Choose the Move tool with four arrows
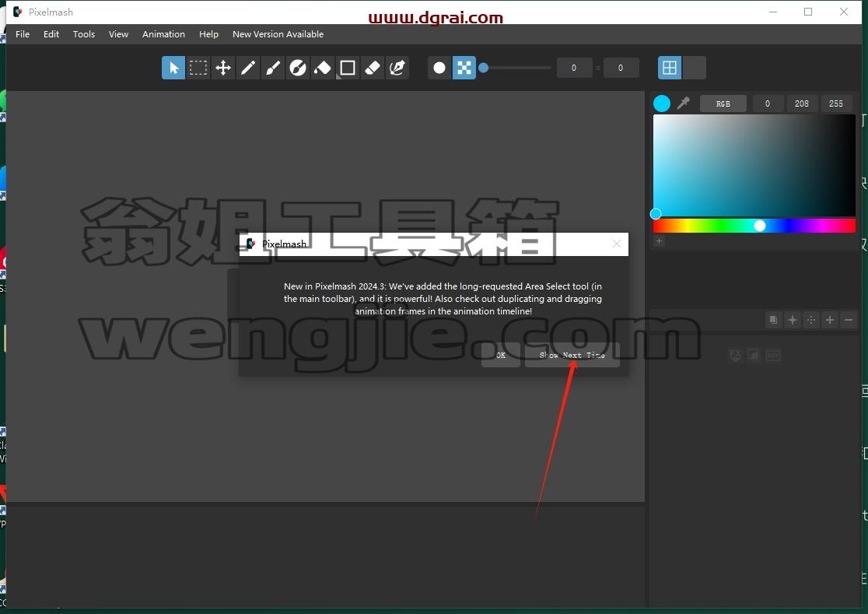 coord(223,68)
